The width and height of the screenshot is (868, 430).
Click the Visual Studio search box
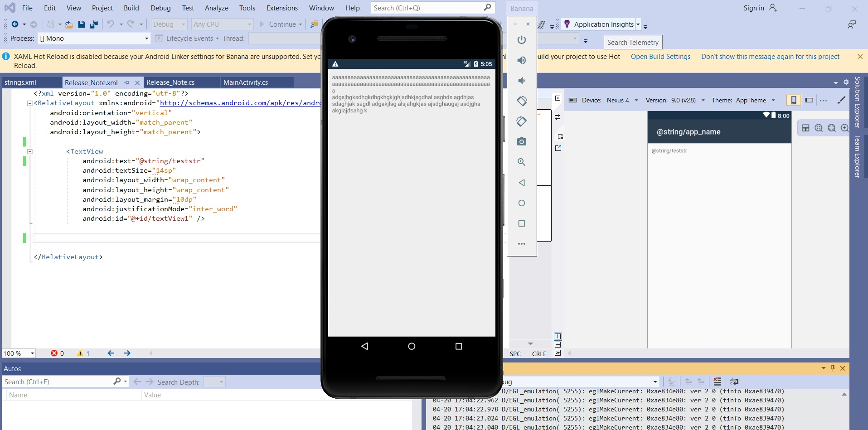click(x=433, y=8)
